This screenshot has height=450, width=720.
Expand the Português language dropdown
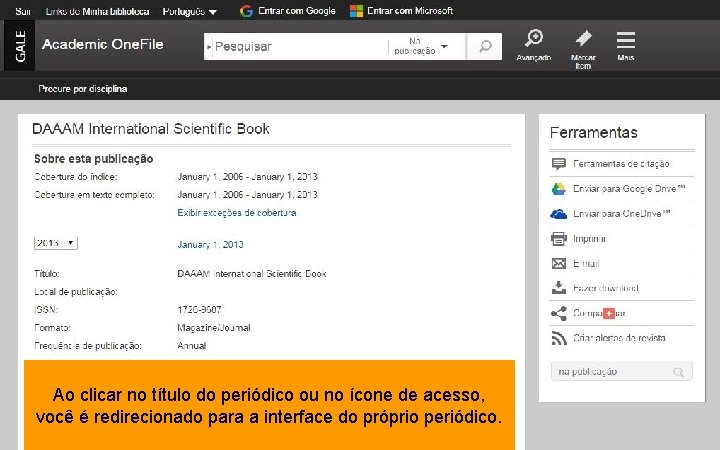[190, 11]
